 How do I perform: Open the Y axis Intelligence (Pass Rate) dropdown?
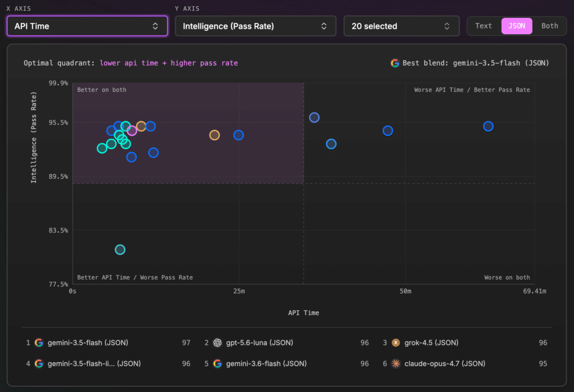pos(256,26)
